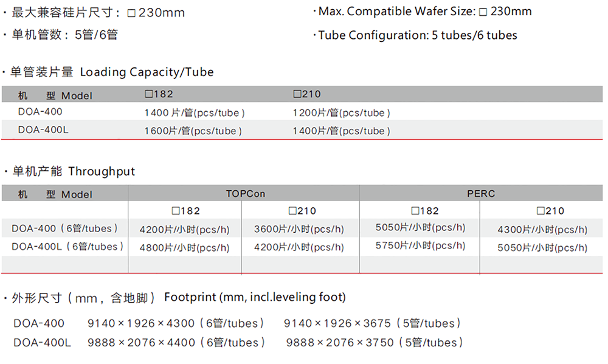
Task: Click the DOA-400L row label in Loading Capacity table
Action: point(44,129)
